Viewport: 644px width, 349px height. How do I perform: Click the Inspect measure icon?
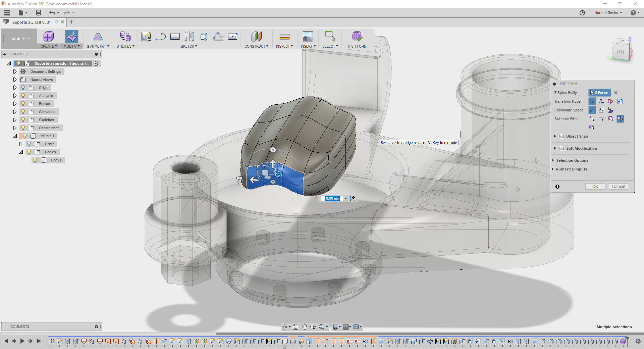click(284, 36)
